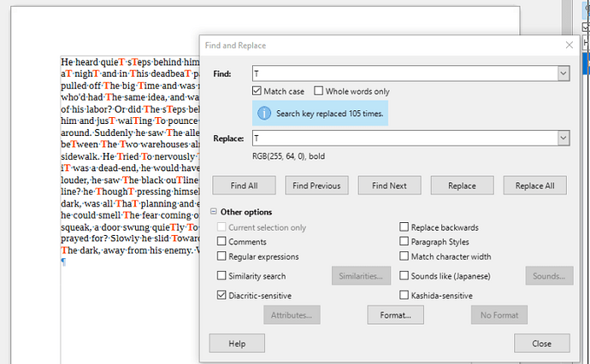
Task: Close Find and Replace via X icon
Action: pos(569,45)
